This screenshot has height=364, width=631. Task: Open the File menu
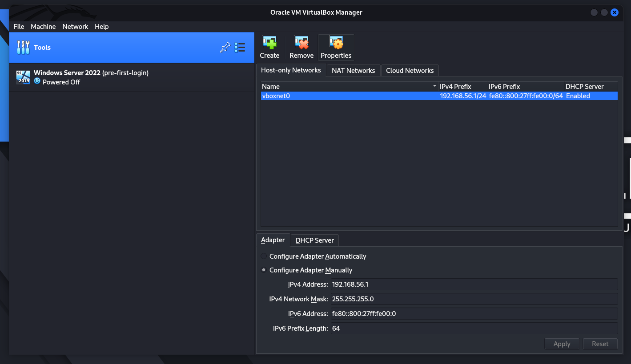pyautogui.click(x=19, y=27)
